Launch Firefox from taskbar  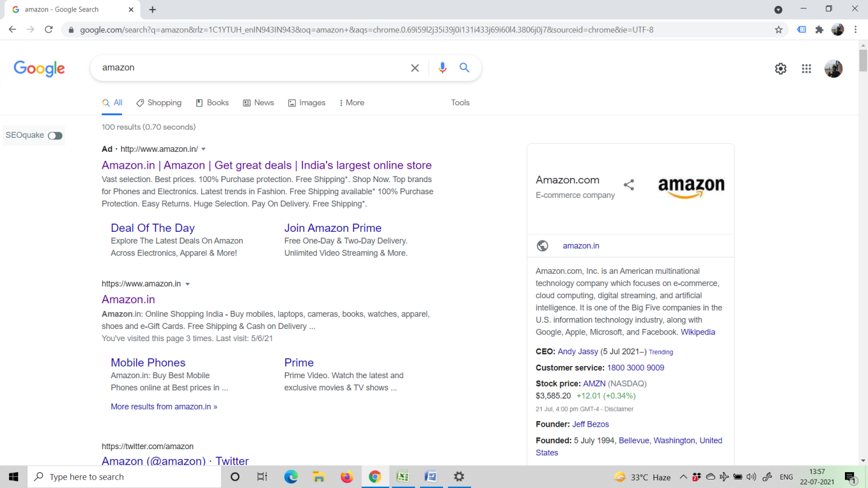click(347, 477)
